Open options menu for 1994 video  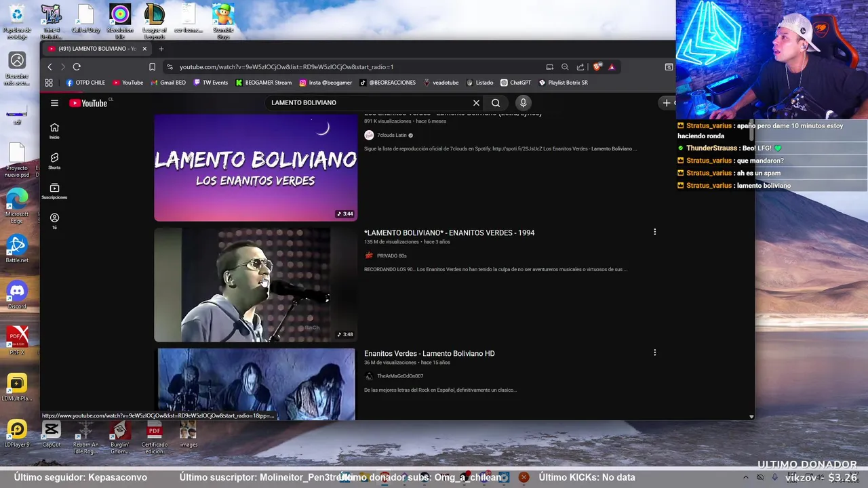654,232
